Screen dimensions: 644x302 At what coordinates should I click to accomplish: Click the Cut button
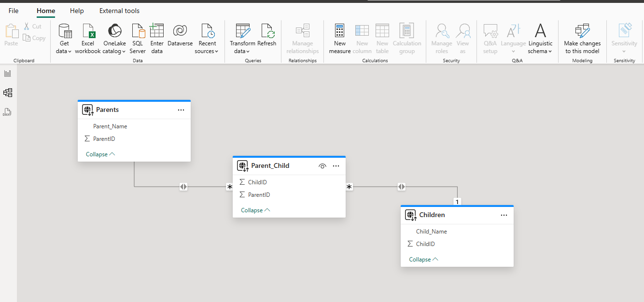click(x=32, y=27)
